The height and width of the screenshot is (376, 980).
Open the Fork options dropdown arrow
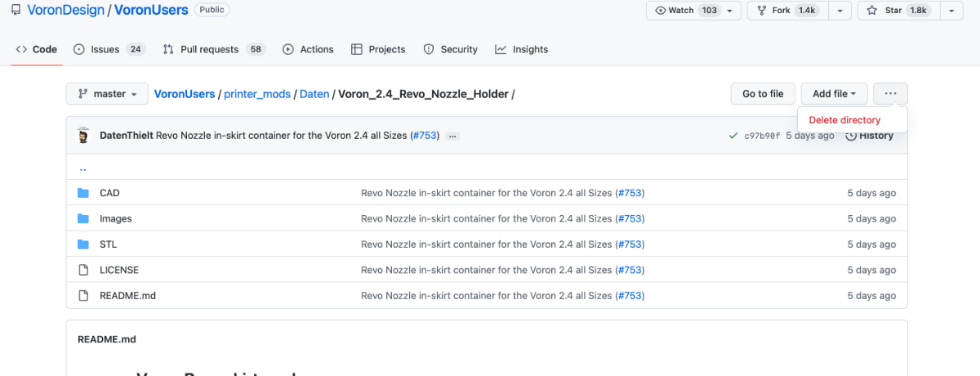click(x=840, y=11)
